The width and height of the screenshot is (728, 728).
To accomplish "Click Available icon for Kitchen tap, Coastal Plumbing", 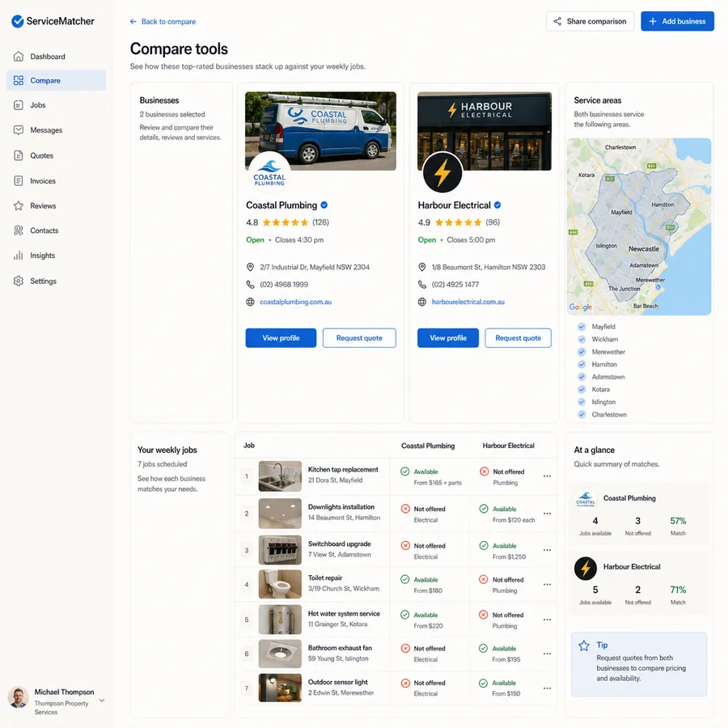I will (x=405, y=472).
